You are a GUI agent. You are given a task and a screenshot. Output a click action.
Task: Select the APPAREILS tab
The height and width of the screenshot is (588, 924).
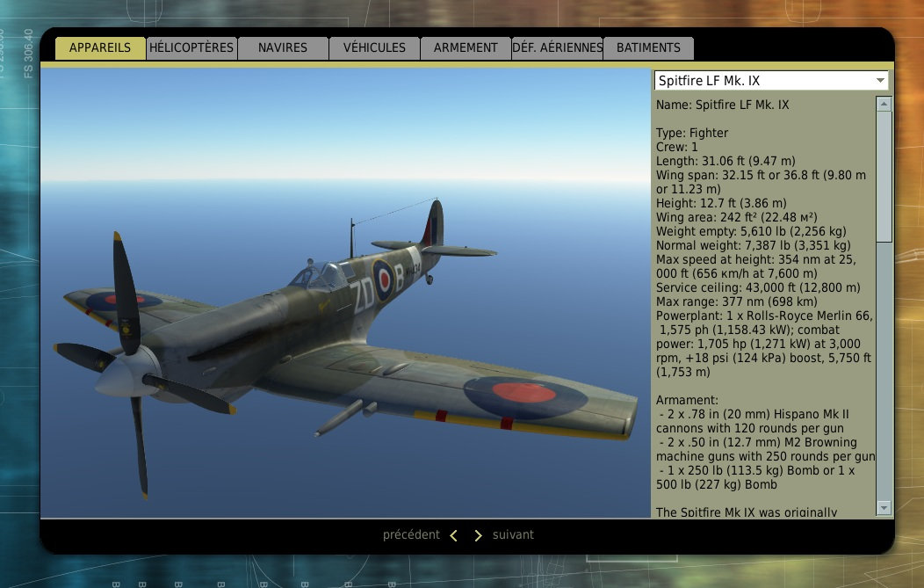coord(100,48)
